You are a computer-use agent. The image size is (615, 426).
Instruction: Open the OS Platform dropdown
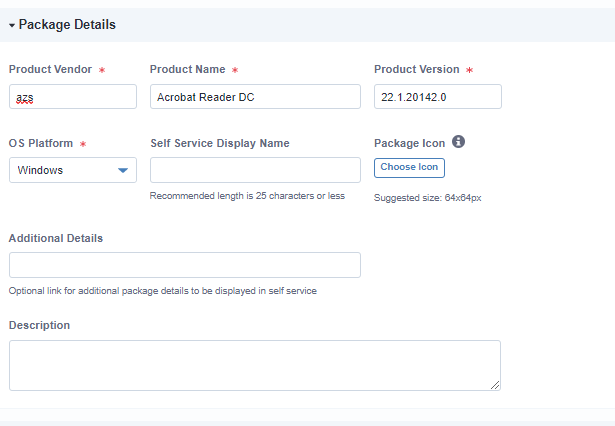click(73, 170)
